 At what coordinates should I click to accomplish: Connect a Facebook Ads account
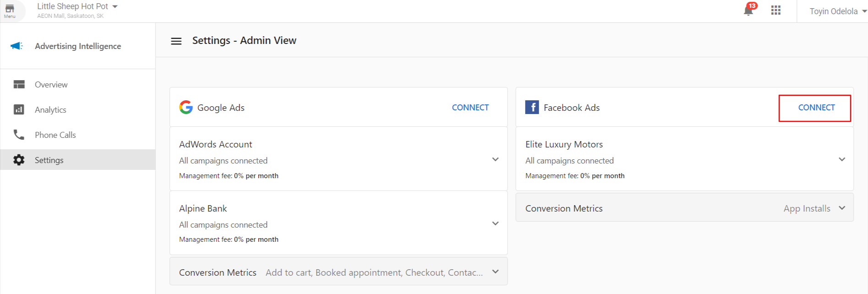[815, 108]
